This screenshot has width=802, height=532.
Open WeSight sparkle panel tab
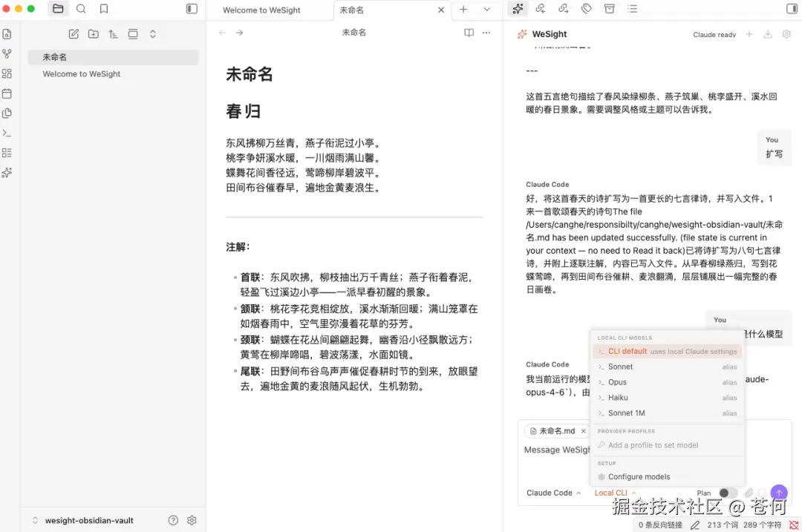coord(518,9)
